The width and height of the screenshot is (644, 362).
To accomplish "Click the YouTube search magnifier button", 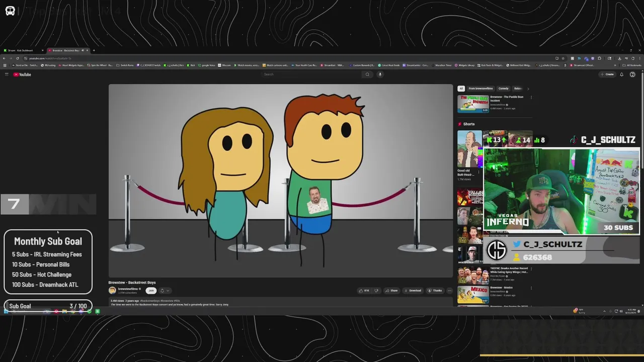I will (x=367, y=74).
